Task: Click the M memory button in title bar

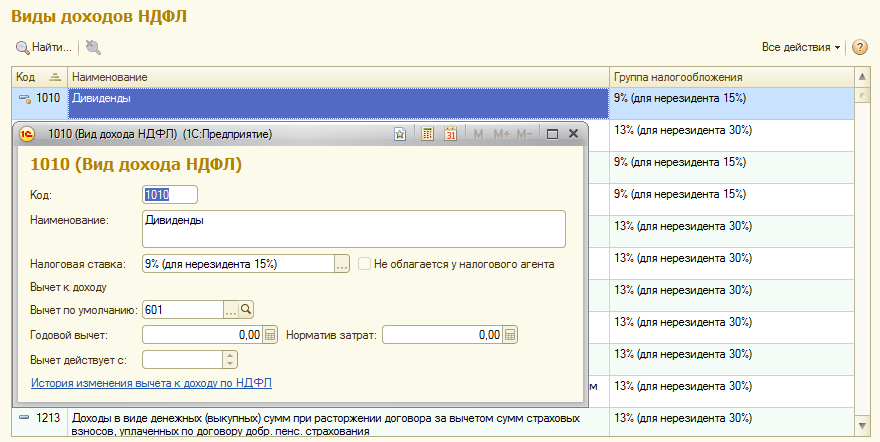Action: tap(478, 134)
